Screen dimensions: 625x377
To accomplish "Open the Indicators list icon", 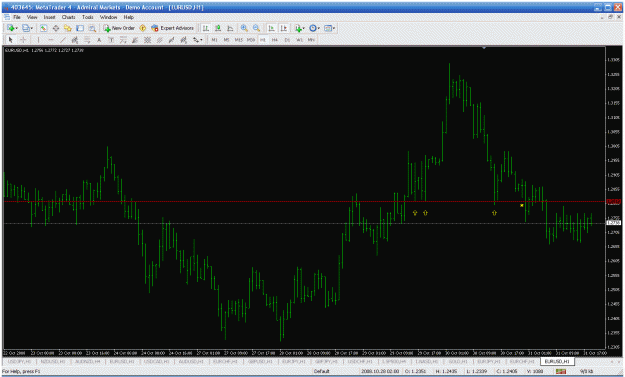I will (x=298, y=28).
